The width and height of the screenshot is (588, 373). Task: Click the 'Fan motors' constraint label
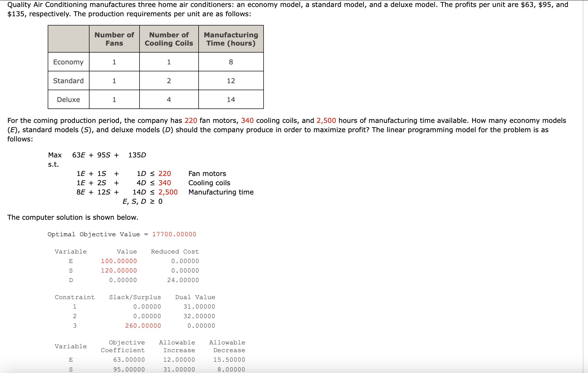coord(207,174)
